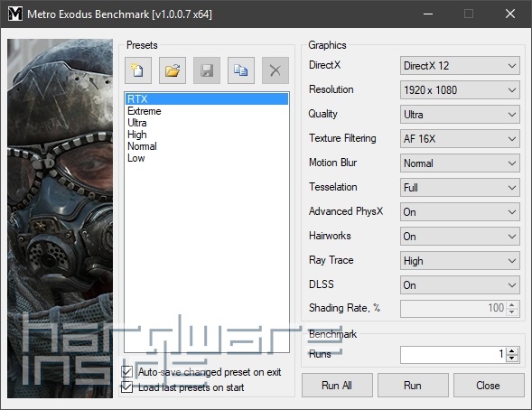Close the window with title bar X
This screenshot has width=532, height=410.
(x=510, y=14)
